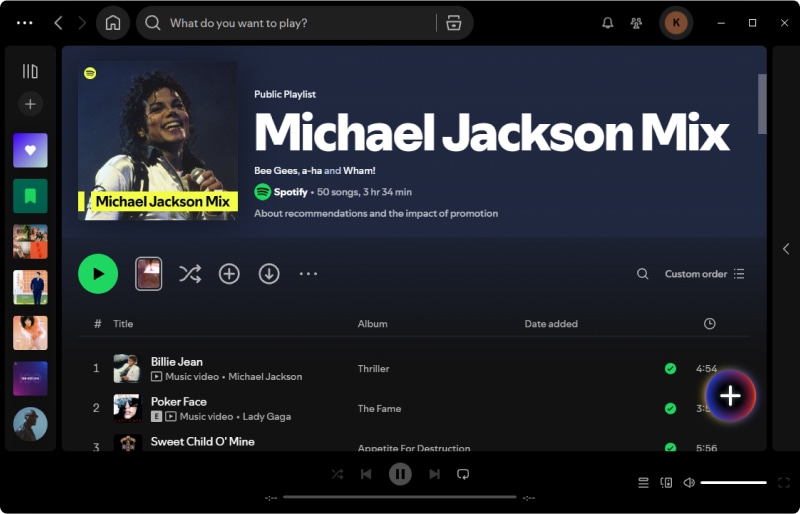Pause playback in player bar
This screenshot has height=514, width=800.
tap(400, 474)
